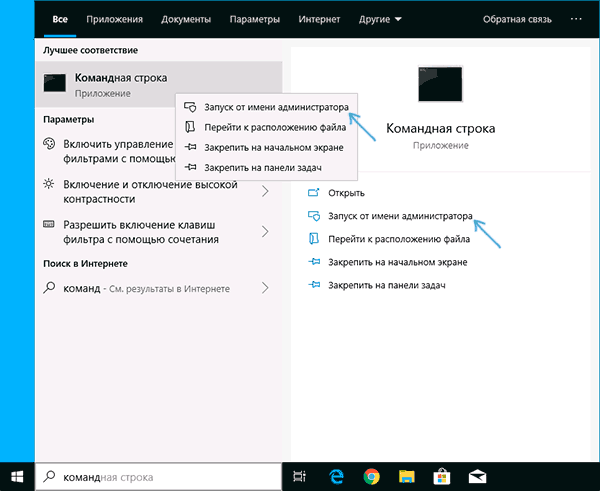Choose Перейти к расположению файла in context menu
The width and height of the screenshot is (600, 491).
pyautogui.click(x=266, y=127)
